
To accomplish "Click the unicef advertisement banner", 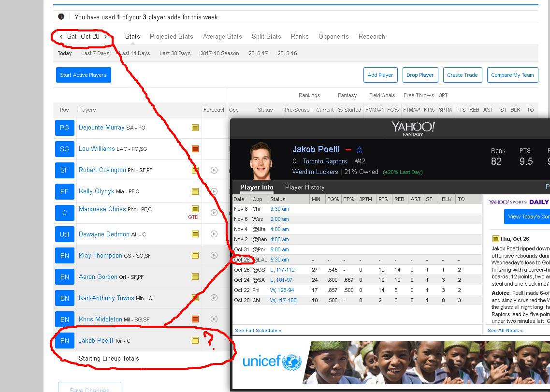I will coord(391,362).
